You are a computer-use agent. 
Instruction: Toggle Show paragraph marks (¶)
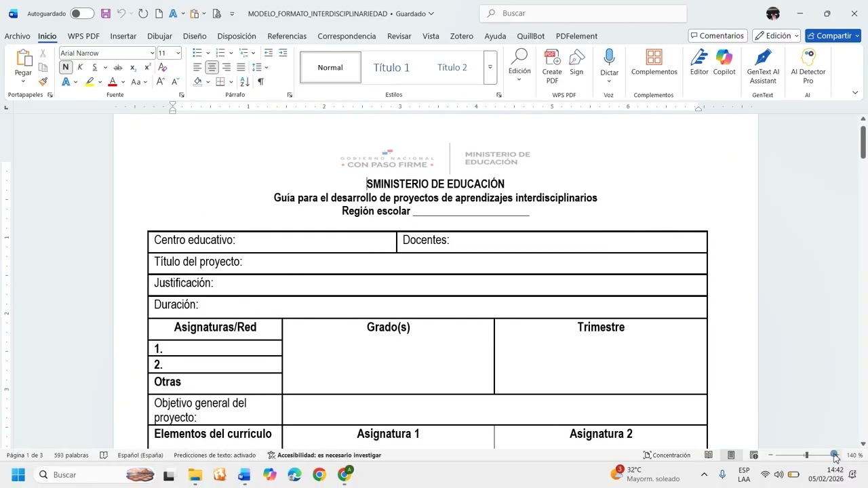(260, 82)
